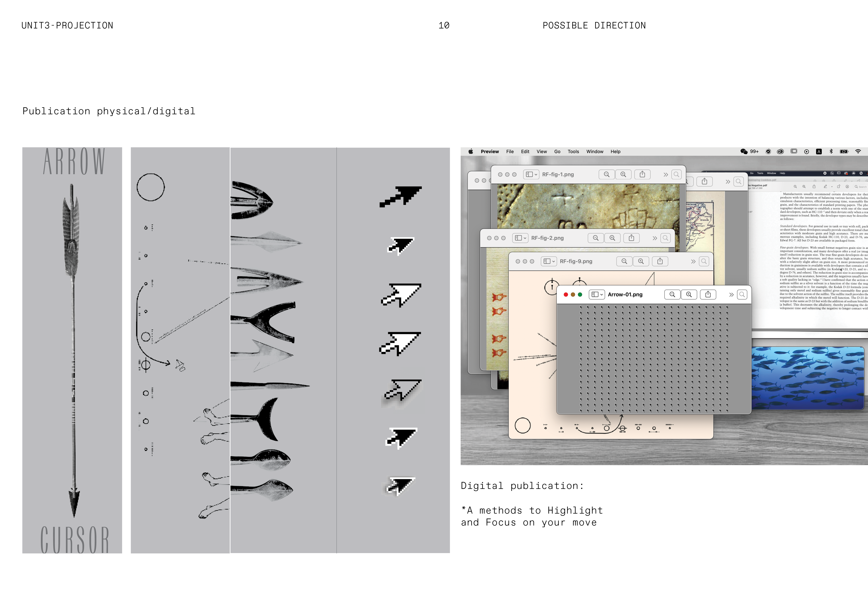Click the green full-screen dot on Arrow-01.png
868x596 pixels.
pos(580,294)
